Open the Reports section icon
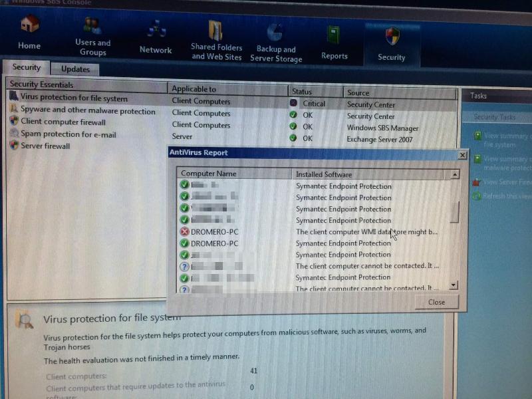The image size is (532, 399). [x=334, y=35]
